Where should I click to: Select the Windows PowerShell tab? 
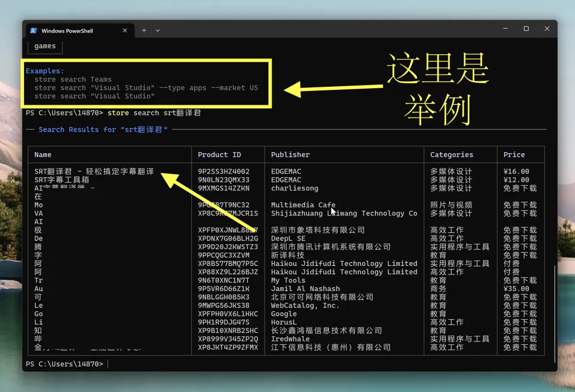[x=79, y=31]
